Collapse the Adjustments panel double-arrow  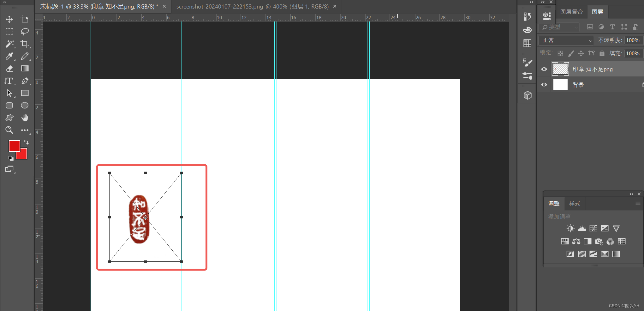coord(631,194)
